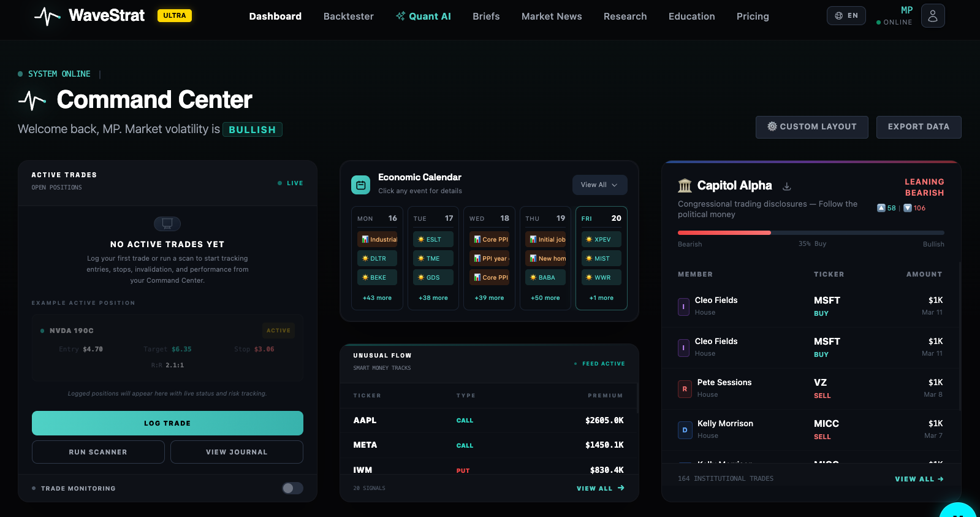Open the WWR earnings event on Friday
Image resolution: width=980 pixels, height=517 pixels.
(x=601, y=277)
